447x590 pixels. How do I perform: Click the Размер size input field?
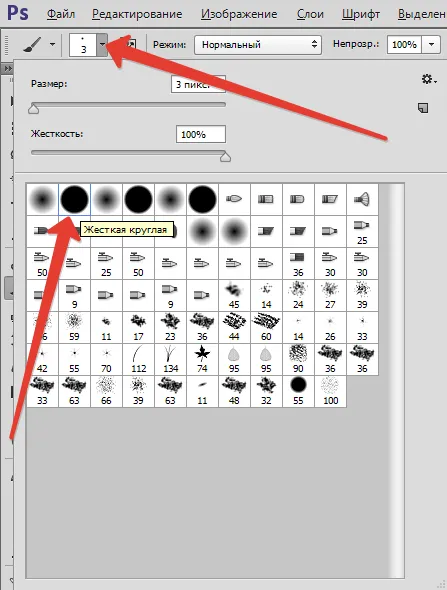tap(198, 84)
